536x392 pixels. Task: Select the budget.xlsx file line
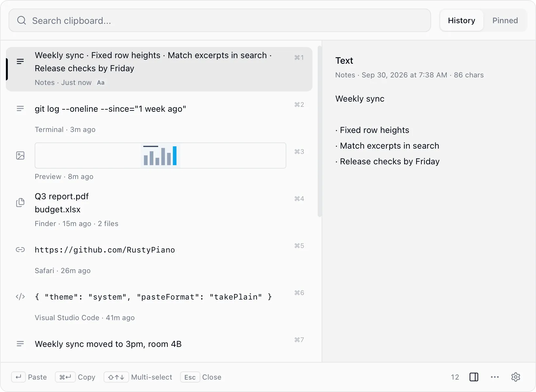(58, 209)
